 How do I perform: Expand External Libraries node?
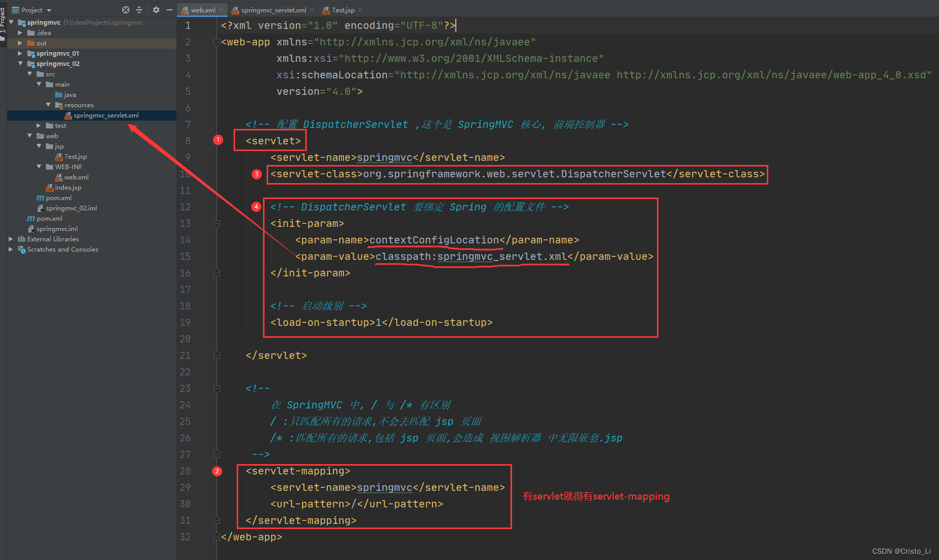11,239
